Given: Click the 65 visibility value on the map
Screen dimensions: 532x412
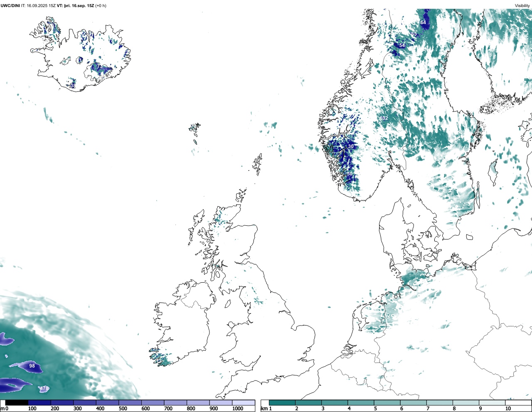Looking at the screenshot, I should 414,34.
